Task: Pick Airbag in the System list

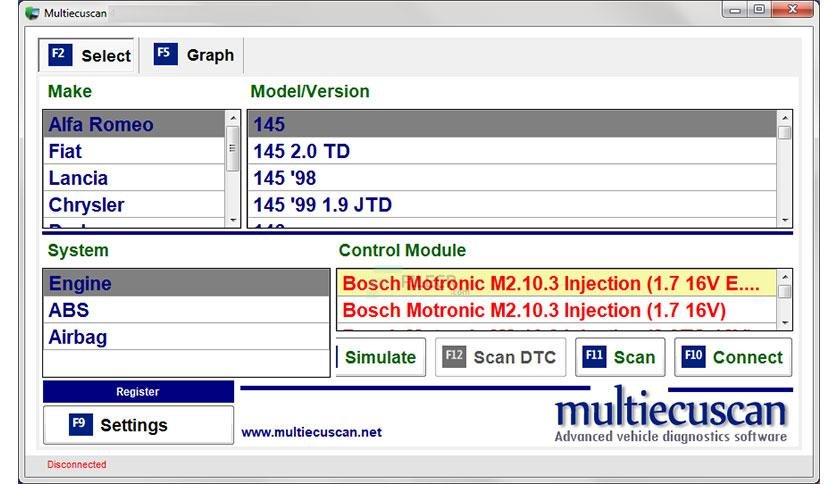Action: 187,336
